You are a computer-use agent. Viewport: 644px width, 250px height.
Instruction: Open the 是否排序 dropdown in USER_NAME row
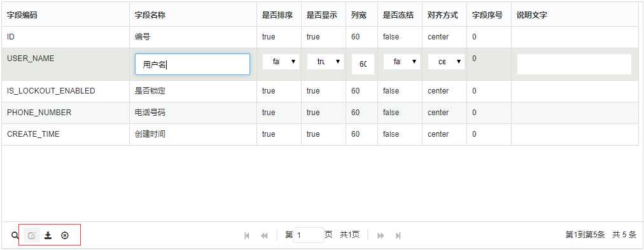pos(281,62)
